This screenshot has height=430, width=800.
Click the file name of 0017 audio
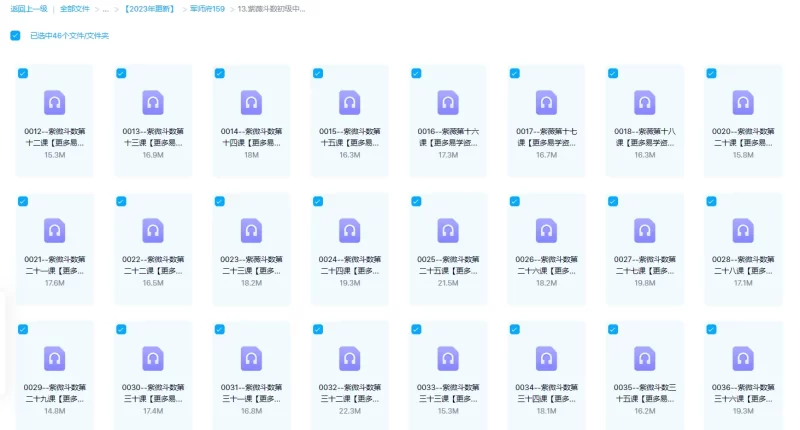pyautogui.click(x=546, y=137)
